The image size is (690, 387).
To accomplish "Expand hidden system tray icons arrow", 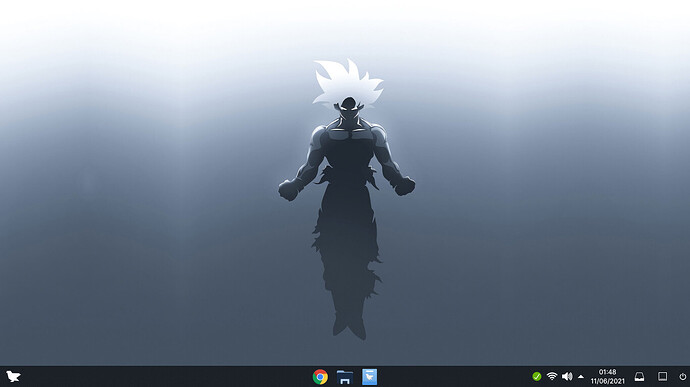I will 581,377.
